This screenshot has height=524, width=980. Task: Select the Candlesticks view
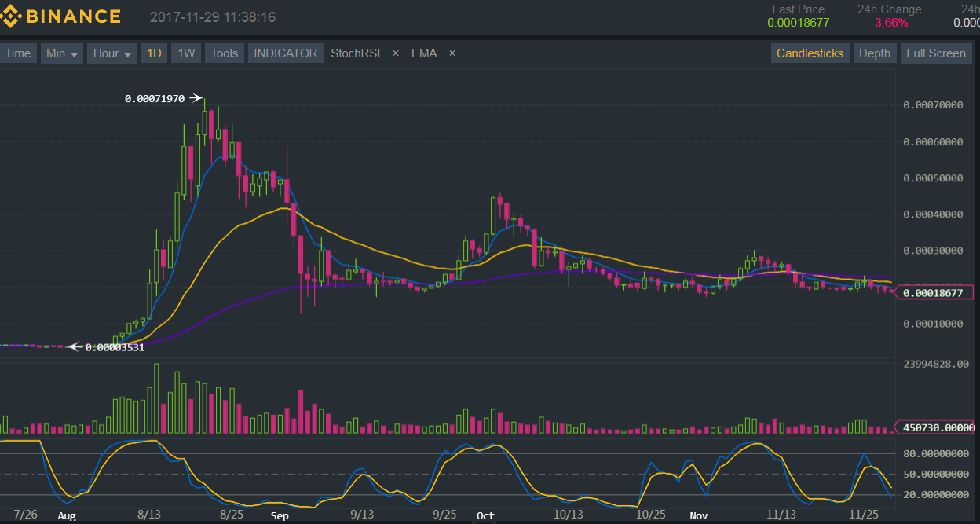[810, 53]
